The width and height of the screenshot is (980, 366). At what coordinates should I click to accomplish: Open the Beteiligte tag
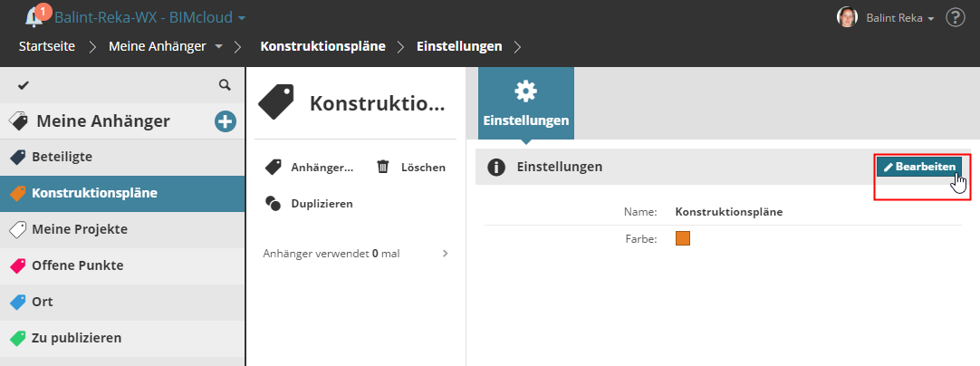point(62,157)
